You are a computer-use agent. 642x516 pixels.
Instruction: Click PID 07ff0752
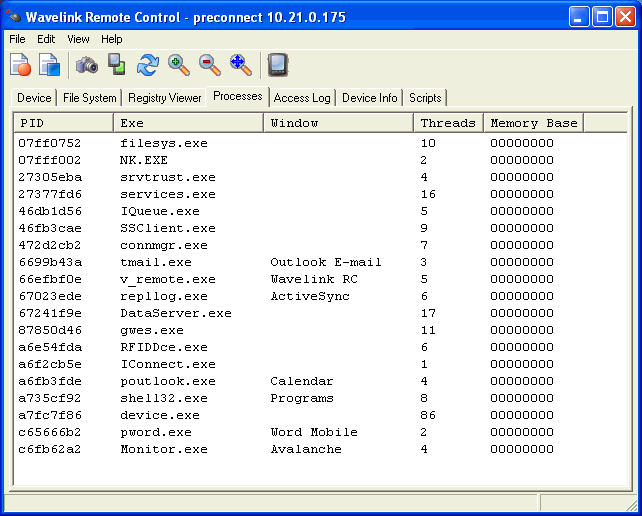tap(50, 143)
